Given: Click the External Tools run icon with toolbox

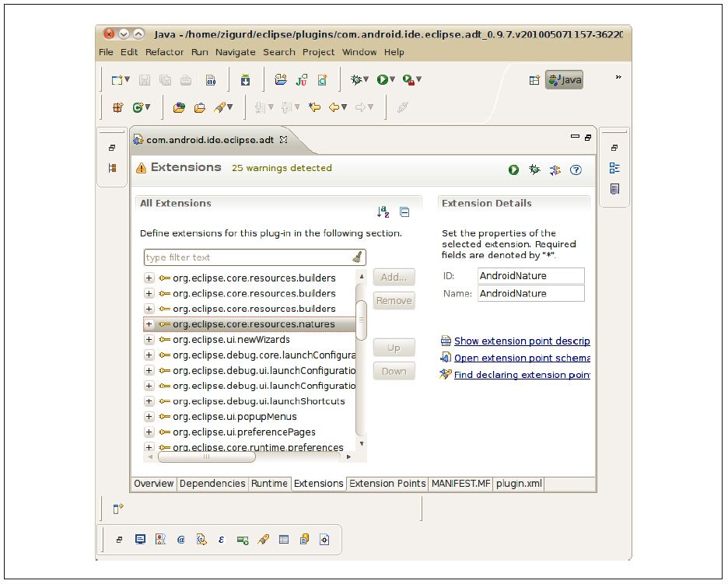Looking at the screenshot, I should (408, 80).
